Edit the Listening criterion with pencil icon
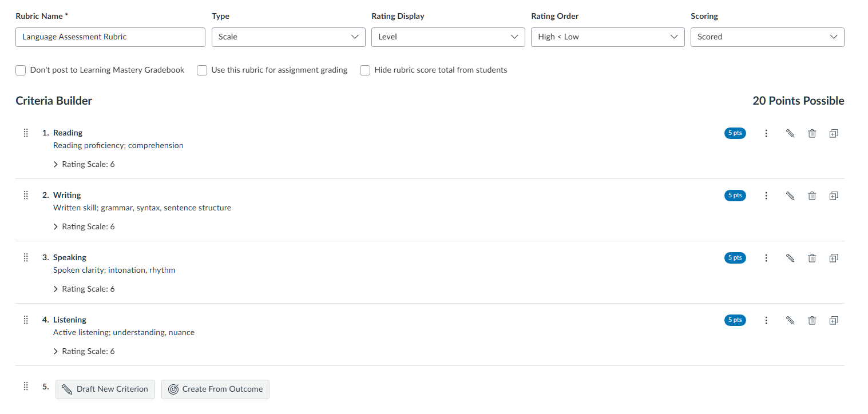 click(x=790, y=320)
